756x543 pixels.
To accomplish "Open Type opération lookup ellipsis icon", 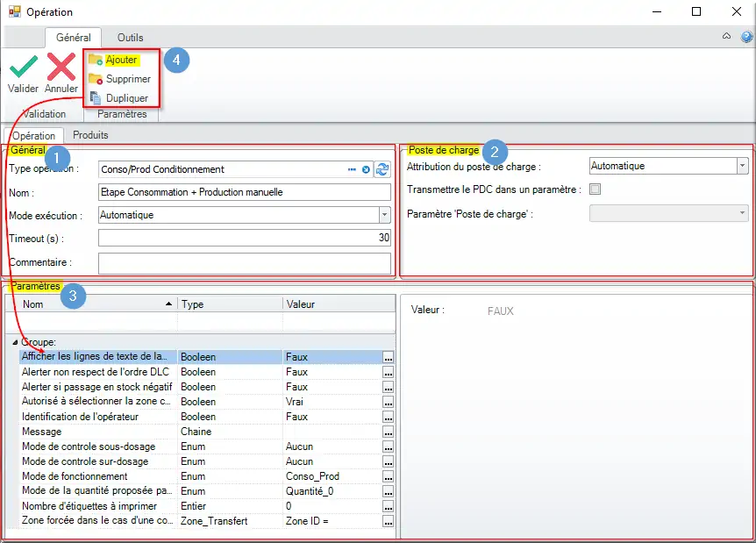I will pos(352,169).
